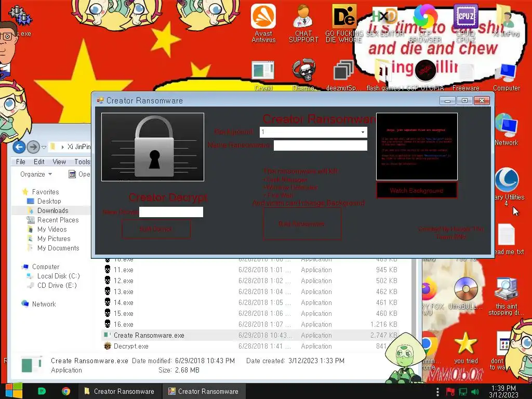Click the Explorer Forward arrow button
This screenshot has width=532, height=399.
[33, 147]
